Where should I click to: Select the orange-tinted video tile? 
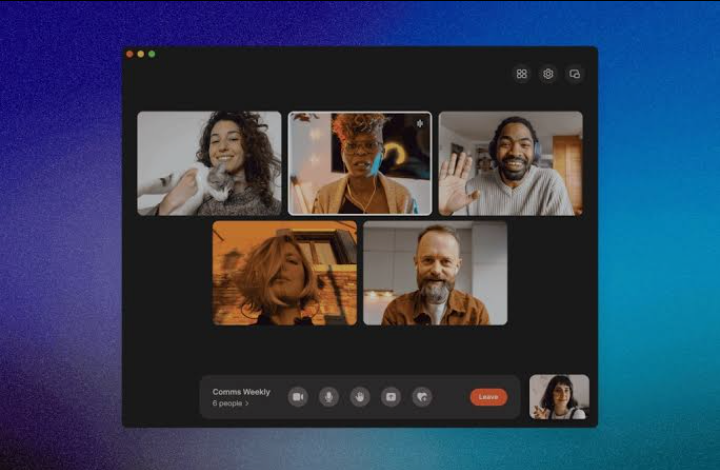pos(285,273)
